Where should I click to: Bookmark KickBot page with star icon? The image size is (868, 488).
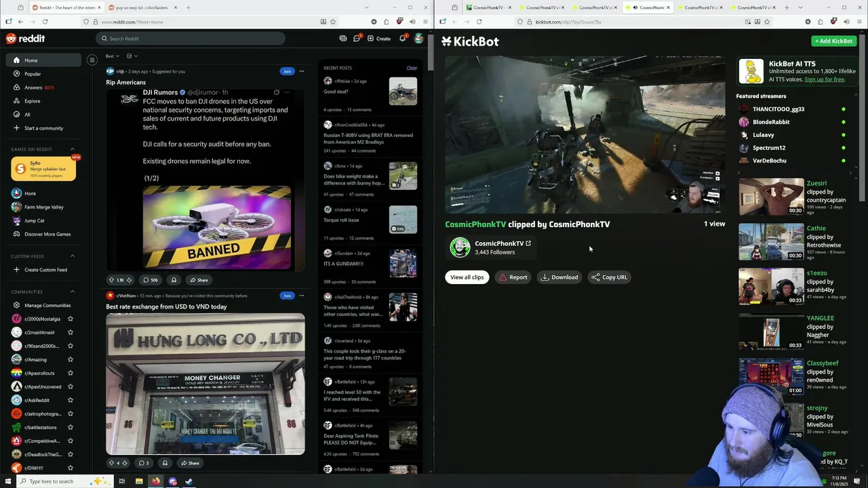767,22
